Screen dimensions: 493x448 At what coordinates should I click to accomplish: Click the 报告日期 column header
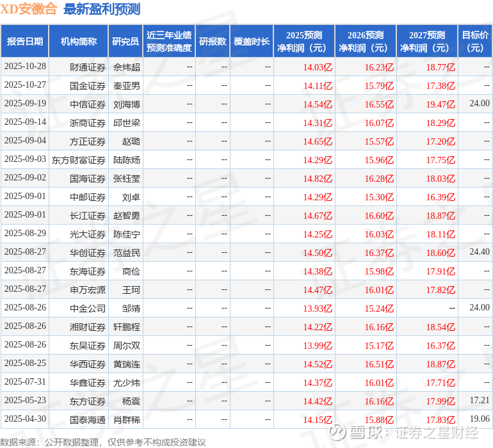25,41
